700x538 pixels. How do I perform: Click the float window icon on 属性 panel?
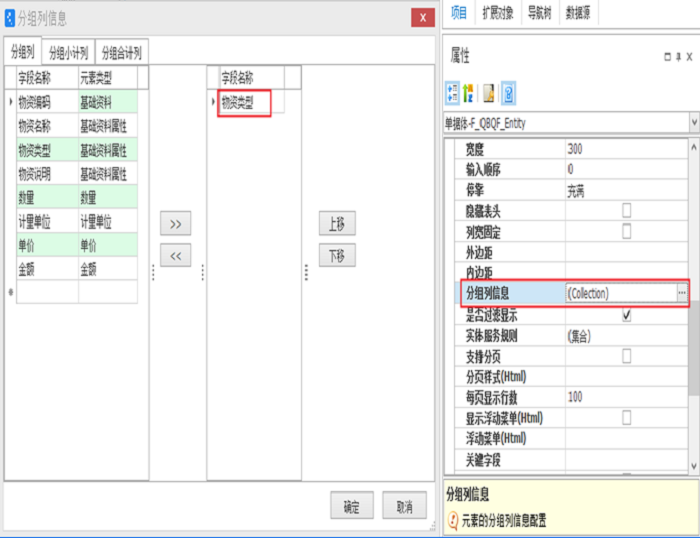point(666,58)
